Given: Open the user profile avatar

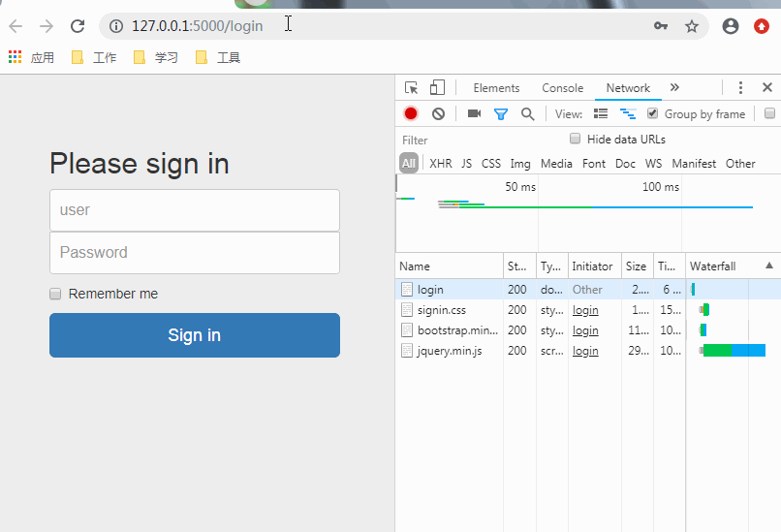Looking at the screenshot, I should click(x=731, y=26).
